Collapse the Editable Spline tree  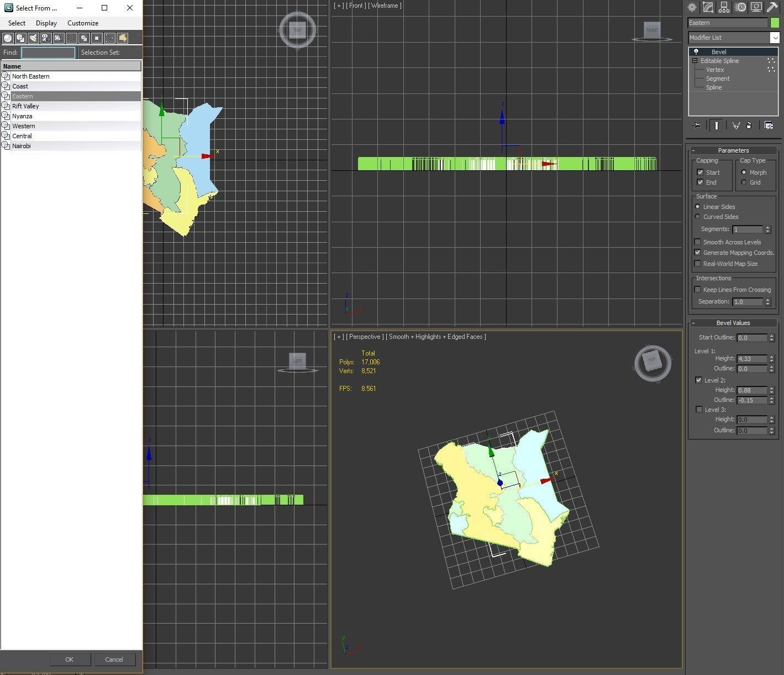click(694, 61)
